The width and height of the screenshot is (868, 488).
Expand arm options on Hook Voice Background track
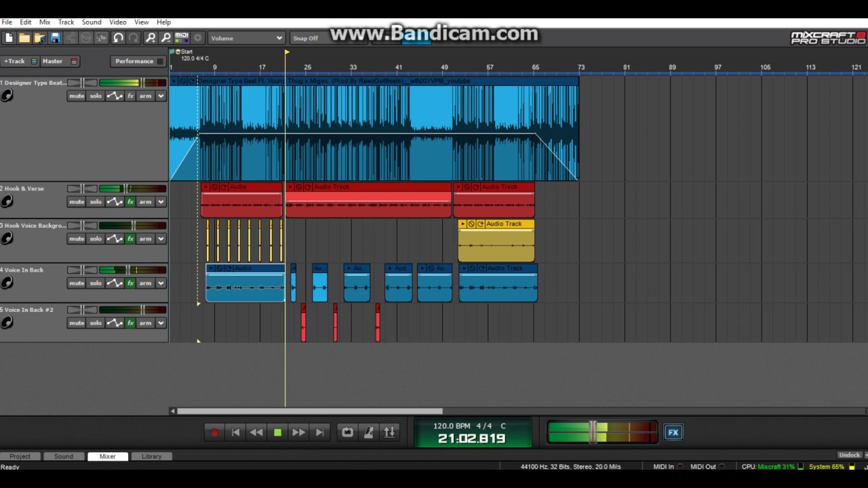161,239
